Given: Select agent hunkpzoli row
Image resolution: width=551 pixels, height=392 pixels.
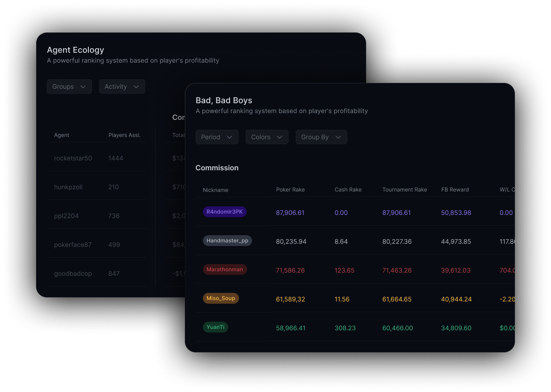Looking at the screenshot, I should [68, 187].
